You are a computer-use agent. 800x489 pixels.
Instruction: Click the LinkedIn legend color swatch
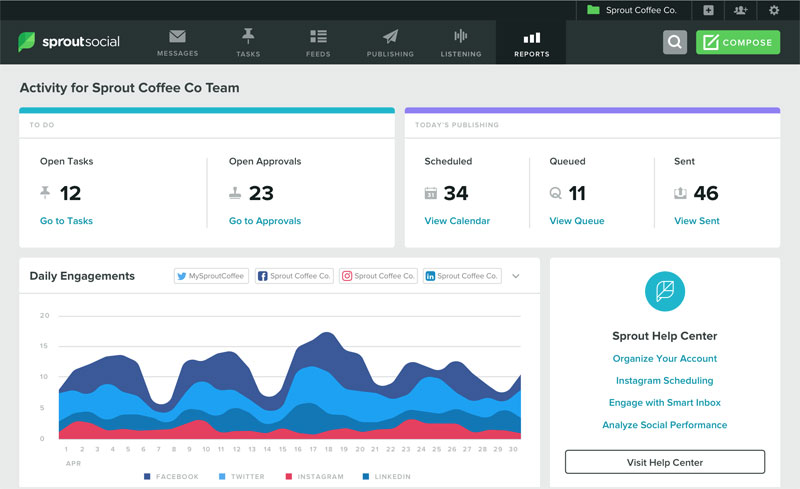pyautogui.click(x=365, y=476)
